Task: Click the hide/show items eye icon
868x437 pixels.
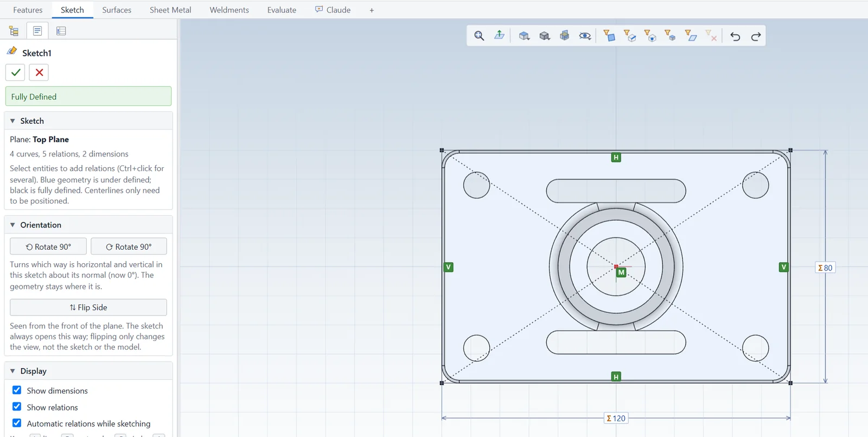Action: point(585,36)
